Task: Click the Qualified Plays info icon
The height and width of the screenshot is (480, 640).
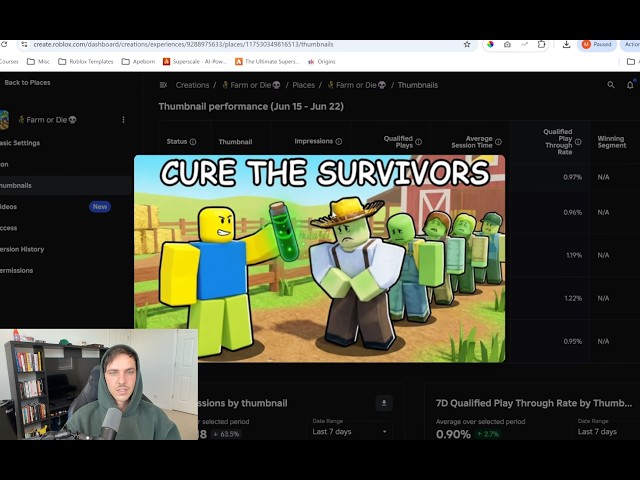Action: [418, 142]
